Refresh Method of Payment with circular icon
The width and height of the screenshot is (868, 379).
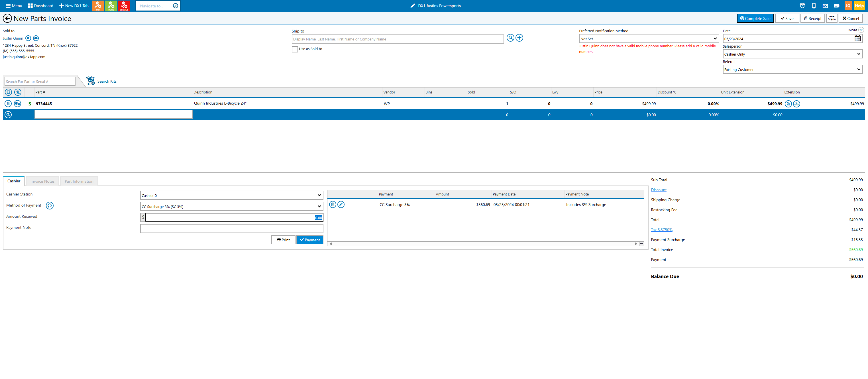(50, 205)
